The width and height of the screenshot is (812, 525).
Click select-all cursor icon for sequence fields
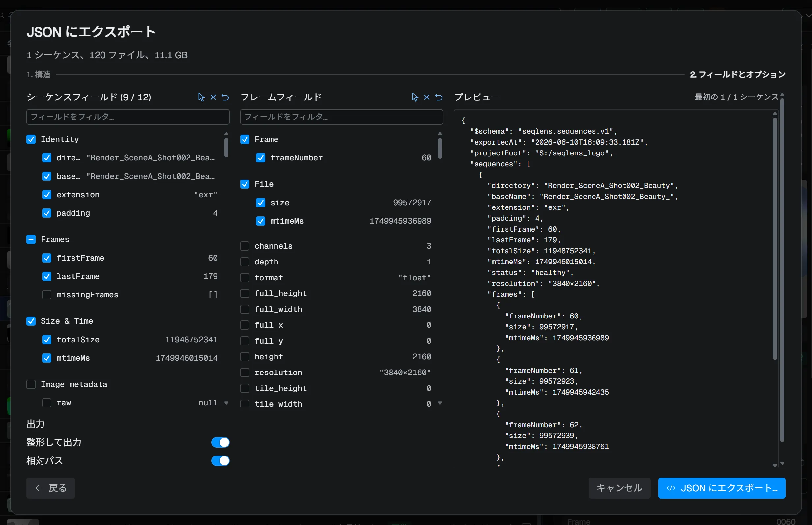click(201, 97)
